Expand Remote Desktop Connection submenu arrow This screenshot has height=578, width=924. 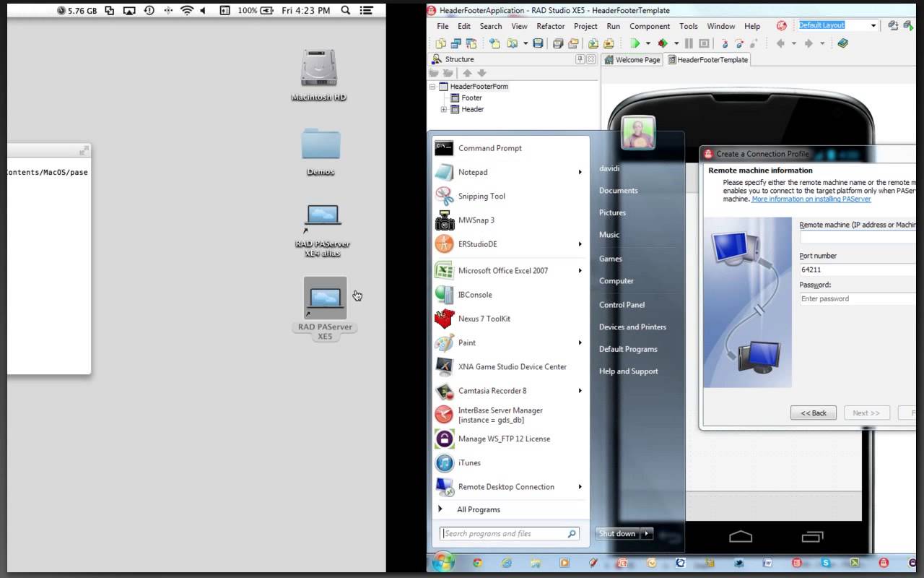point(580,487)
